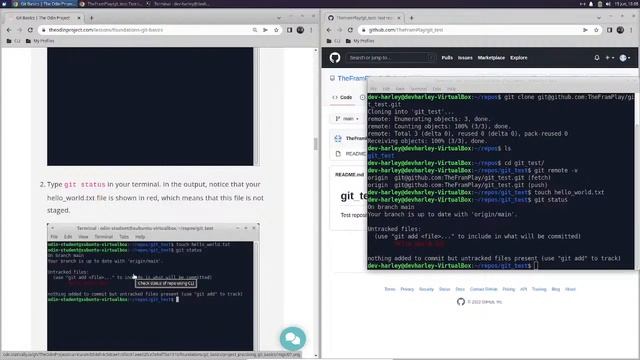Viewport: 640px width, 360px height.
Task: Close the Git Basics browser tab
Action: pyautogui.click(x=79, y=18)
